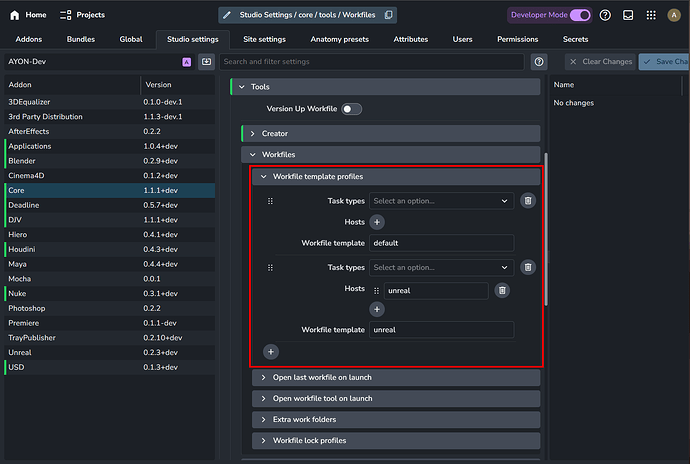Sort by the Version column header

click(178, 85)
